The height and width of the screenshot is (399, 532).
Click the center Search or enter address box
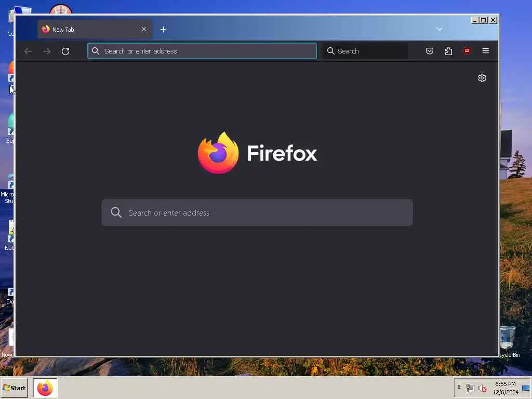click(x=257, y=212)
